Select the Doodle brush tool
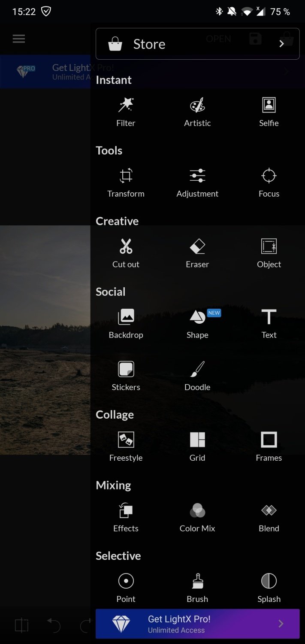The width and height of the screenshot is (305, 644). click(x=197, y=376)
